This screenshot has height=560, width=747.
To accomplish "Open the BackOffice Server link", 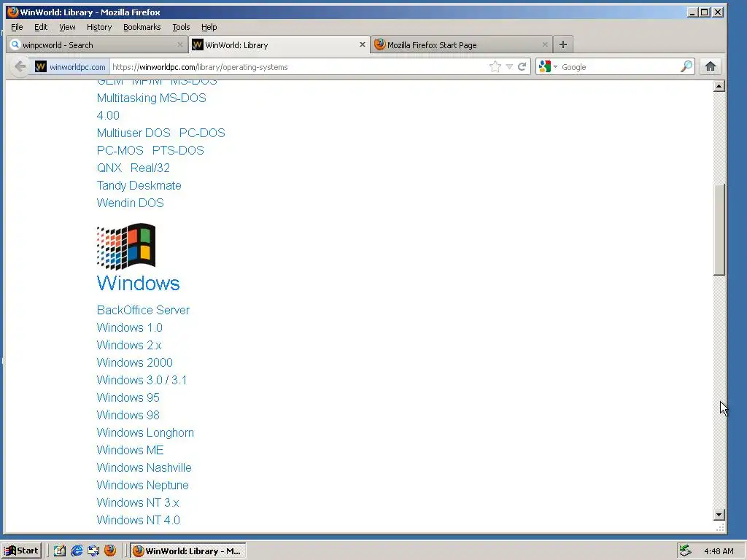I will click(144, 310).
